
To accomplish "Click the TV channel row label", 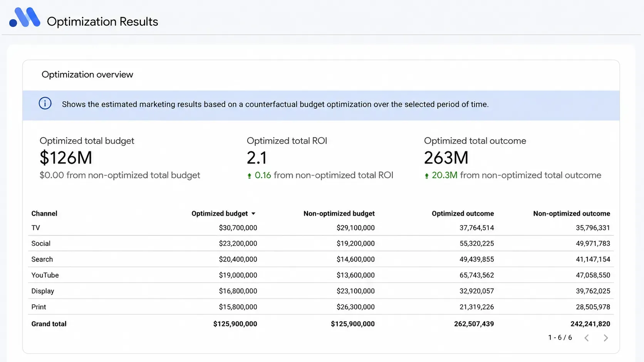I will point(36,228).
